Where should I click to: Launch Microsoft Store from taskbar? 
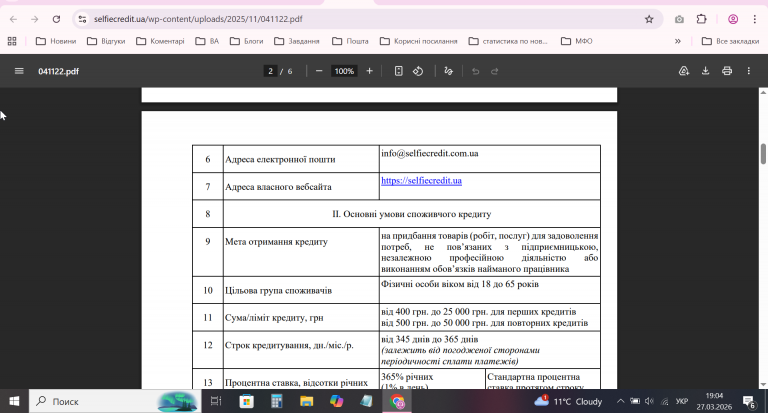point(246,401)
